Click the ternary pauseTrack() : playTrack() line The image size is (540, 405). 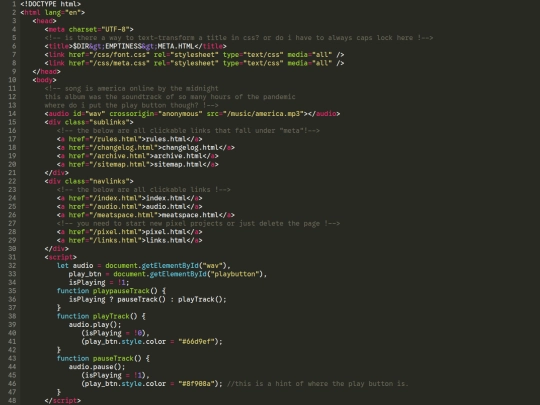(x=147, y=300)
